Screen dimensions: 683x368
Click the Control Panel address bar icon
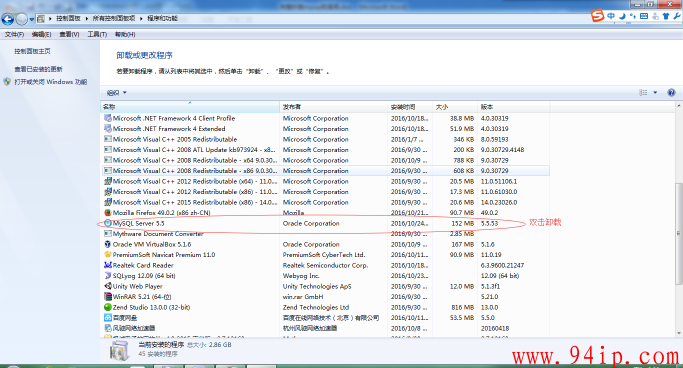(41, 19)
